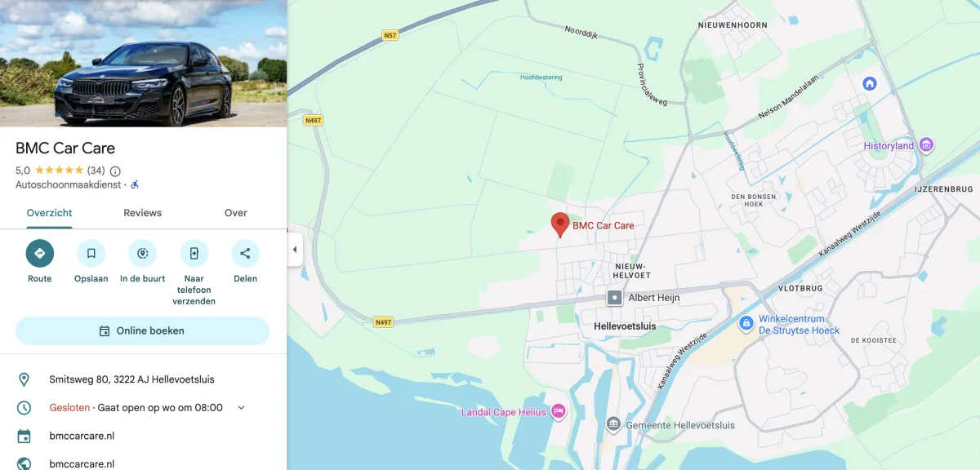
Task: Select Winkelcentrum De Struytse Hoeck shopping marker
Action: coord(746,324)
